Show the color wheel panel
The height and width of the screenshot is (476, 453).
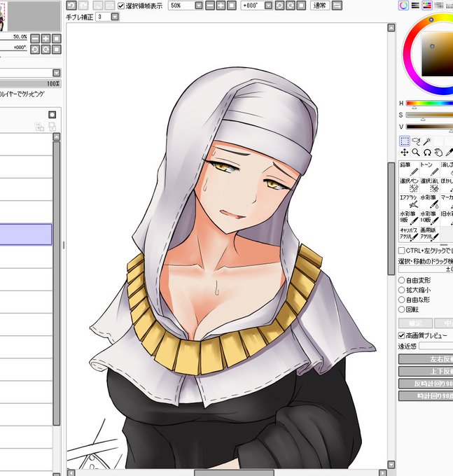[403, 6]
